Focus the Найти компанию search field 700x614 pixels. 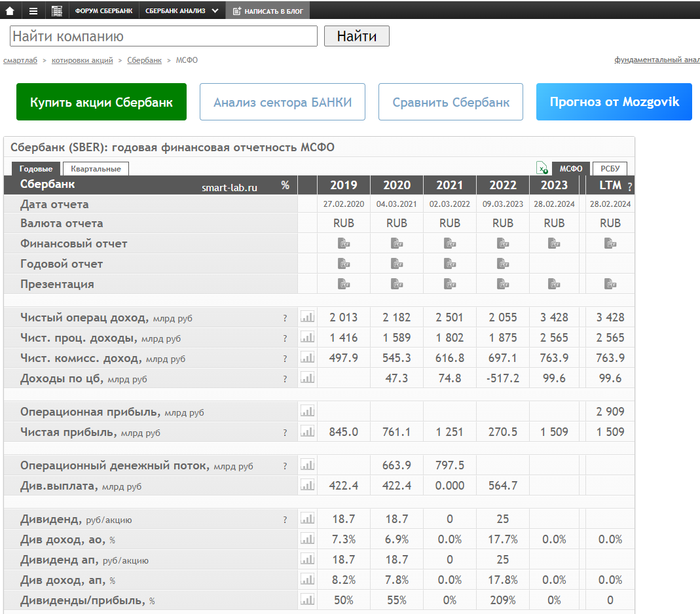164,36
